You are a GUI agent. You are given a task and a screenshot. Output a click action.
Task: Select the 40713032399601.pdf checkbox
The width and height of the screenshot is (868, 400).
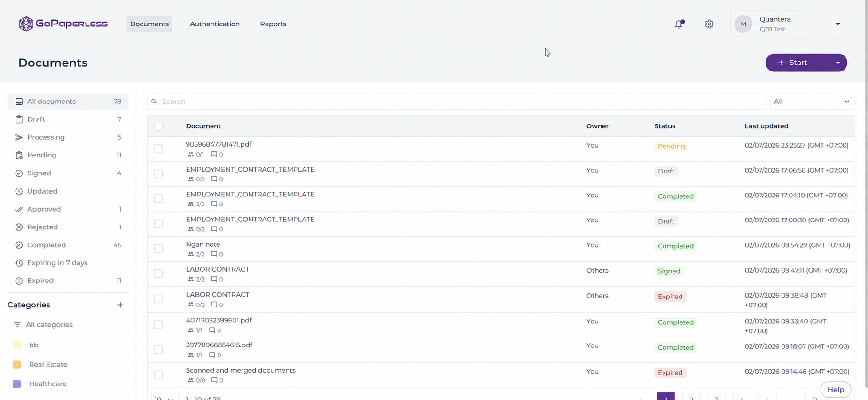(x=158, y=325)
